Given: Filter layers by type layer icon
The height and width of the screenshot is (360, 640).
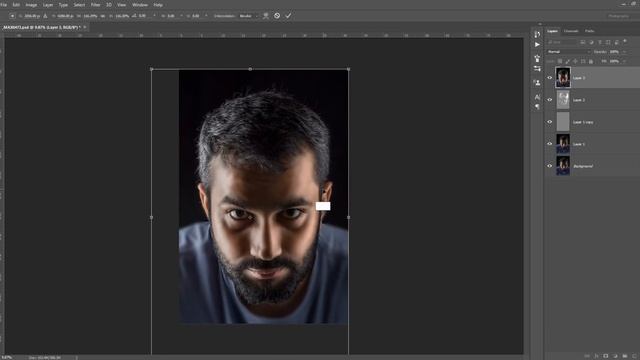Looking at the screenshot, I should pyautogui.click(x=600, y=42).
